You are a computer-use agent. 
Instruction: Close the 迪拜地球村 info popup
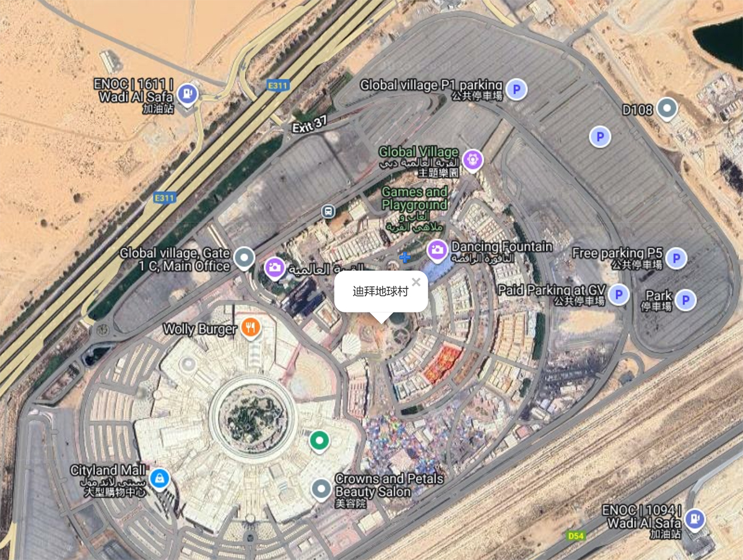(416, 282)
